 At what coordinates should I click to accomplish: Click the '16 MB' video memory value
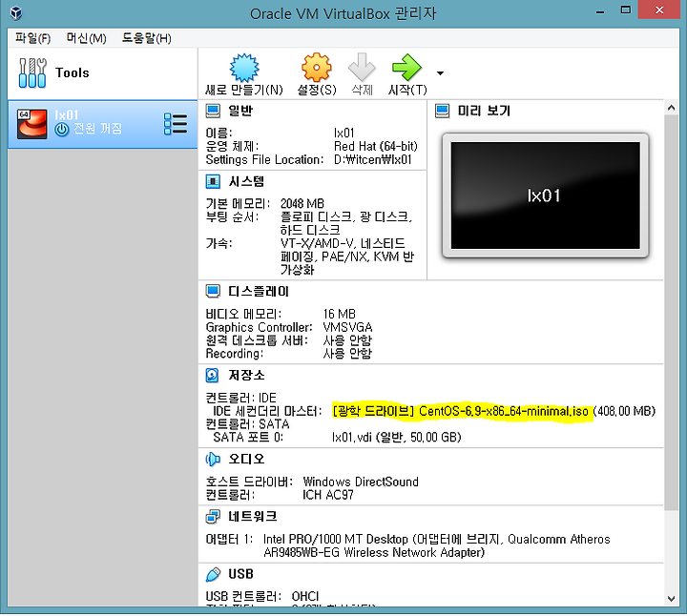click(x=340, y=314)
